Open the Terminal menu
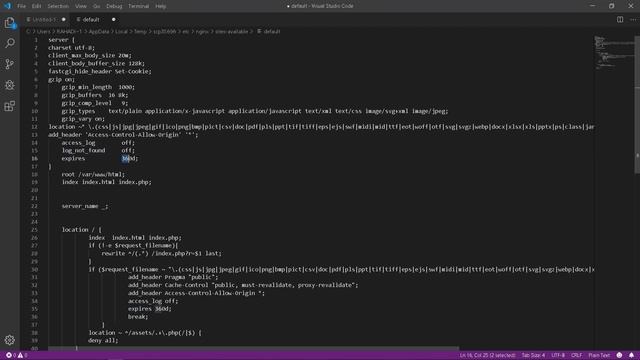 (x=138, y=6)
